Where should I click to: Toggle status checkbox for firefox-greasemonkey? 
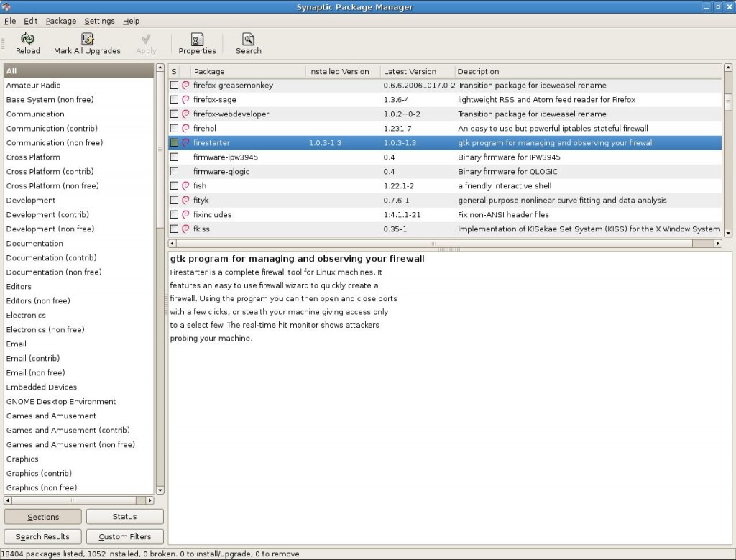coord(174,85)
